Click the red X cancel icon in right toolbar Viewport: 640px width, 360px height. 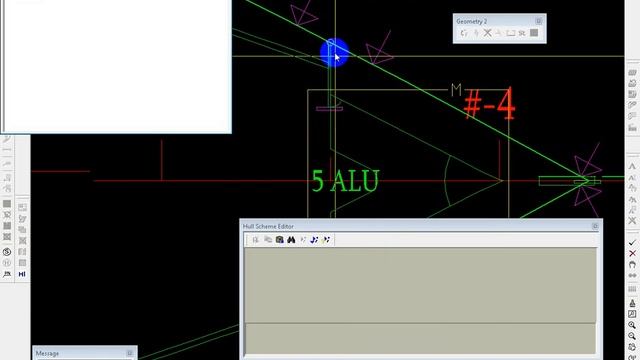632,253
